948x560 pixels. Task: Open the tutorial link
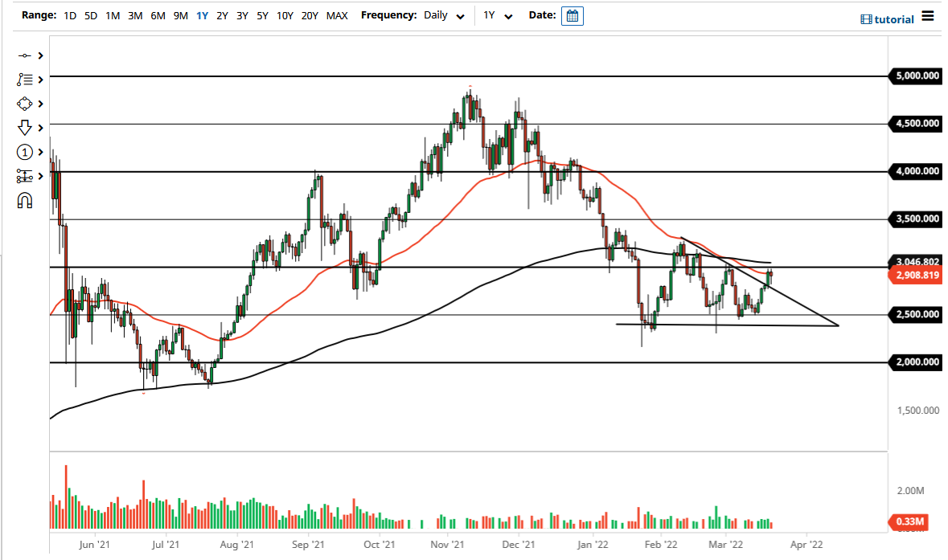[887, 19]
